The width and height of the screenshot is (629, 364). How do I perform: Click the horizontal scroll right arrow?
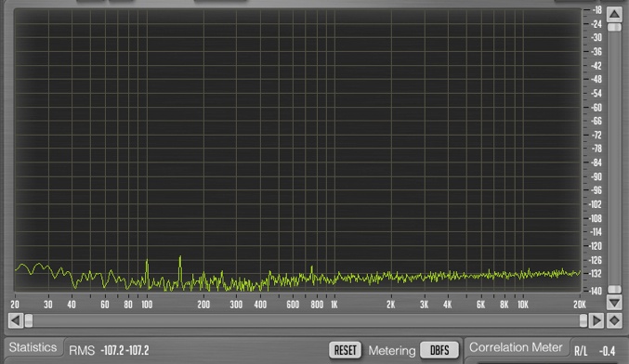(596, 320)
